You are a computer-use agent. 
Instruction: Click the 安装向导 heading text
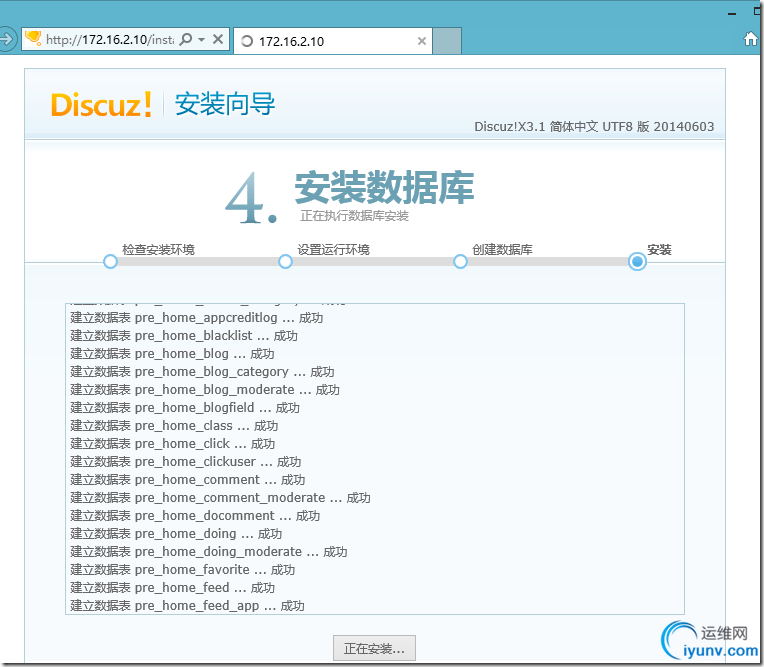coord(225,104)
